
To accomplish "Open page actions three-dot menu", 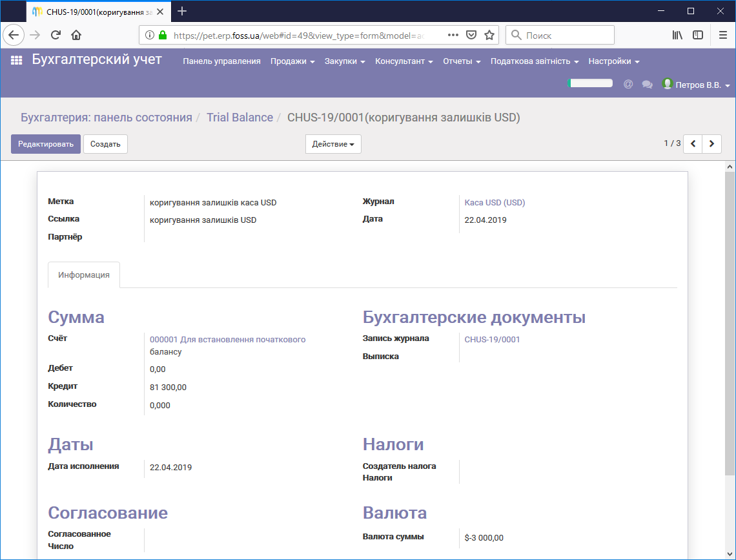I will (x=453, y=36).
